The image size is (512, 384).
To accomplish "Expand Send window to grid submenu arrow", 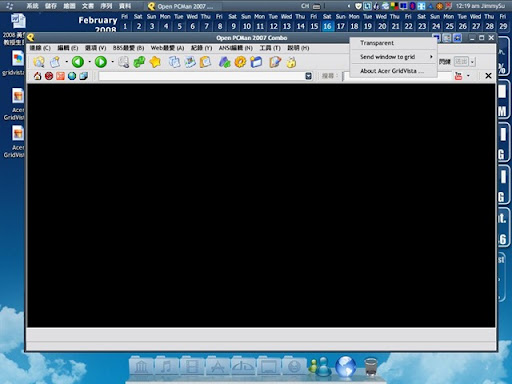I will [x=431, y=57].
